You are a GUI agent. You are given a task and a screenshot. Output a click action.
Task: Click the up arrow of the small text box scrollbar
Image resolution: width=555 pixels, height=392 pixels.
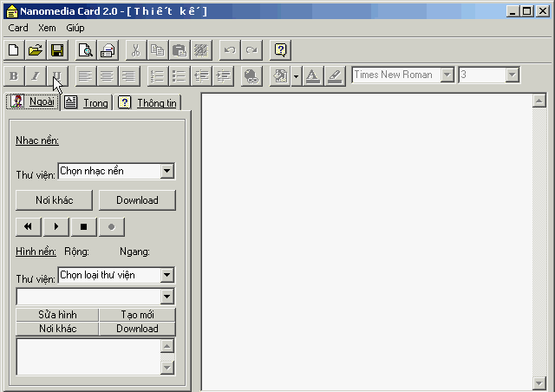pos(167,346)
